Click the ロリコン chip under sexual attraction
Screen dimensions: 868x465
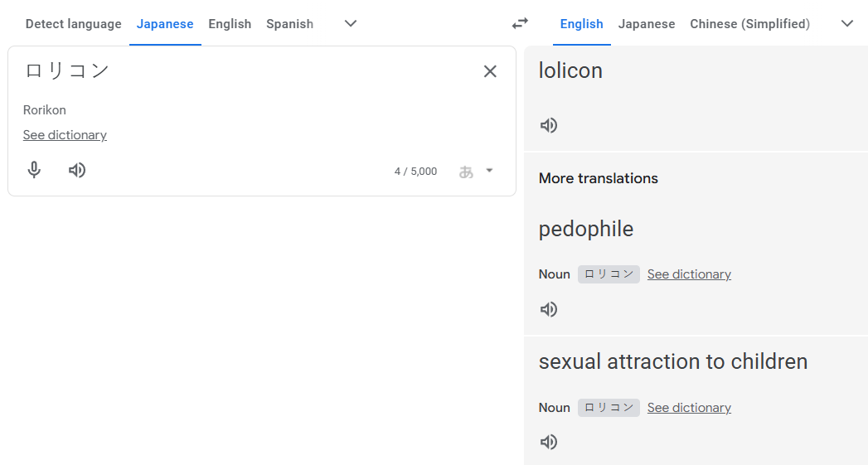tap(609, 408)
